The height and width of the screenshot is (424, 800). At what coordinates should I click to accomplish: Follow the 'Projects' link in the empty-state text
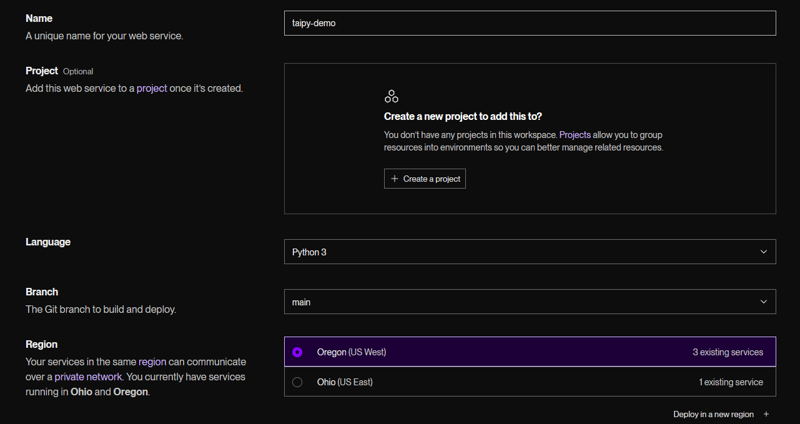(575, 134)
